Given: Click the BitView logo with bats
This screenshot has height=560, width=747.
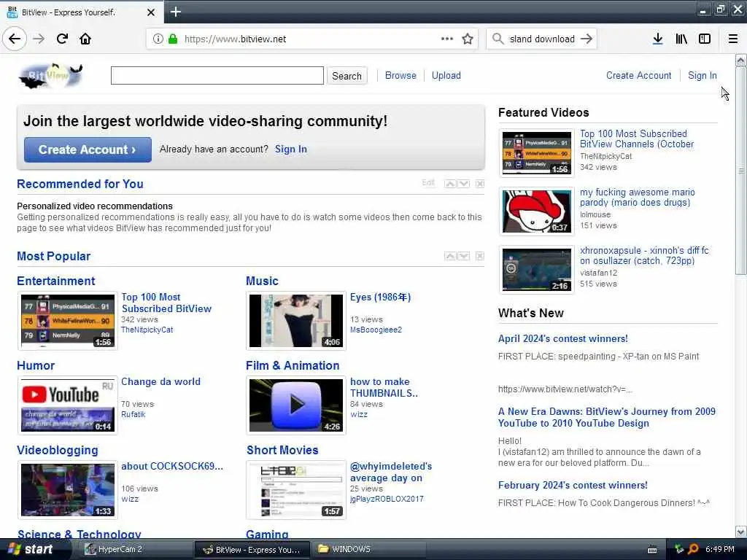Looking at the screenshot, I should point(50,76).
